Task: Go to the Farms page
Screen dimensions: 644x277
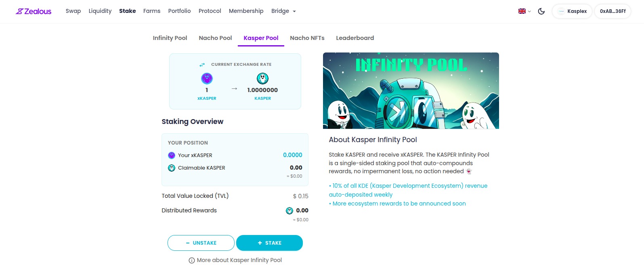Action: click(152, 11)
